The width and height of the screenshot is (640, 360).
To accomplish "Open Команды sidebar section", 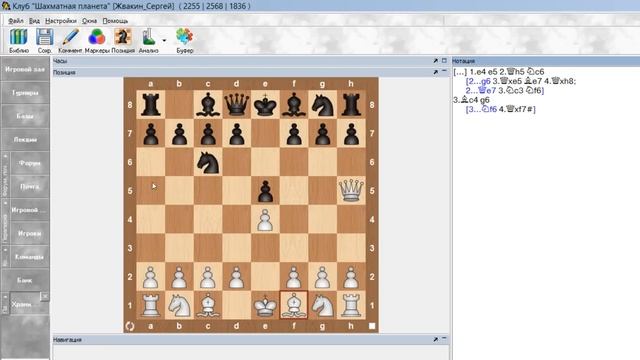I will click(x=29, y=257).
